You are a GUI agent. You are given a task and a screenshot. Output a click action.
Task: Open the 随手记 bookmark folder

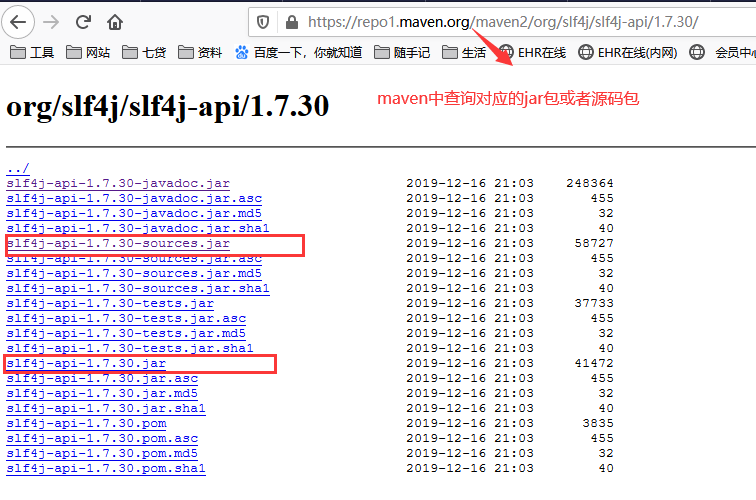point(402,52)
